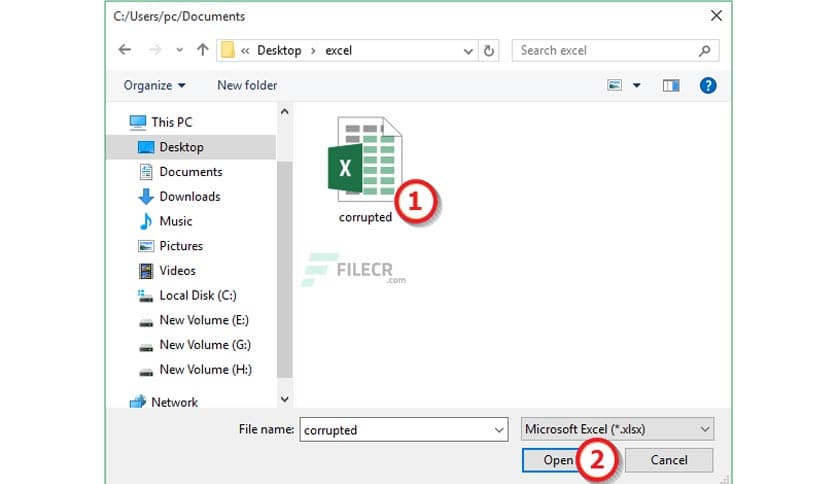Open the recent locations dropdown arrow
Viewport: 836px width, 484px height.
(x=180, y=50)
